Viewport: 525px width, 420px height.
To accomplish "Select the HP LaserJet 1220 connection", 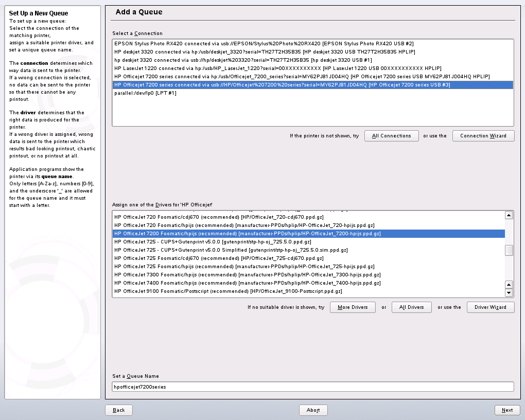I will click(x=277, y=68).
